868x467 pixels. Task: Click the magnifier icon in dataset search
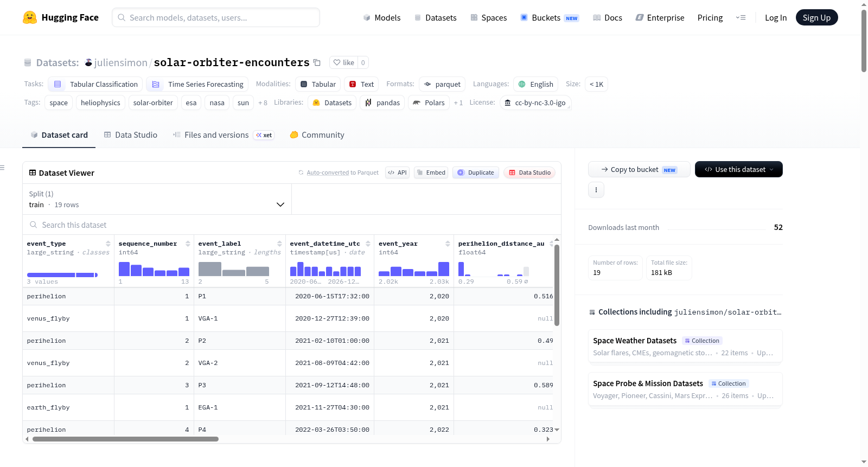click(x=34, y=225)
